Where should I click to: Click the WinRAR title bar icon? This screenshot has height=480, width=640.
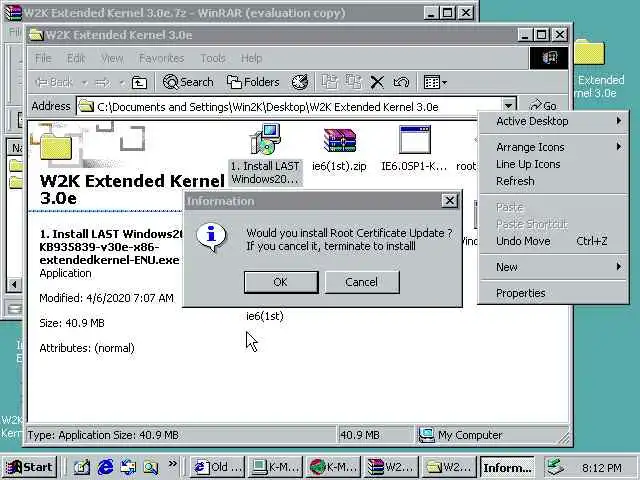pyautogui.click(x=13, y=13)
